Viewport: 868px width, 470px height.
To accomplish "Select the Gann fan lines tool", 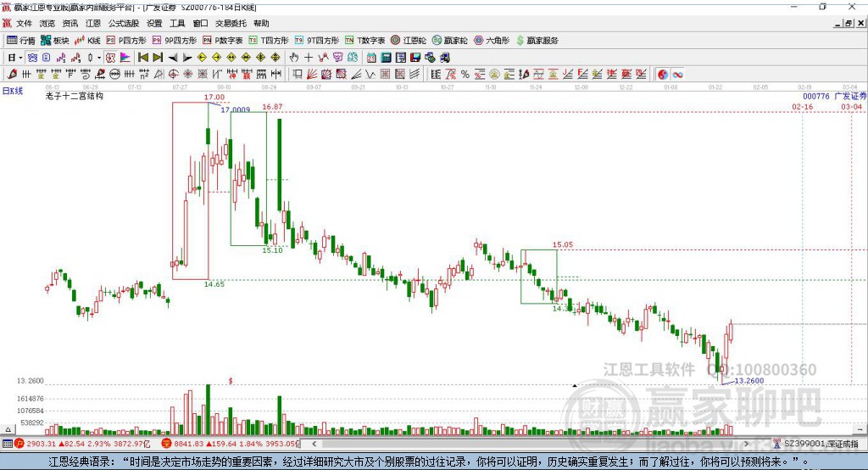I will 312,75.
